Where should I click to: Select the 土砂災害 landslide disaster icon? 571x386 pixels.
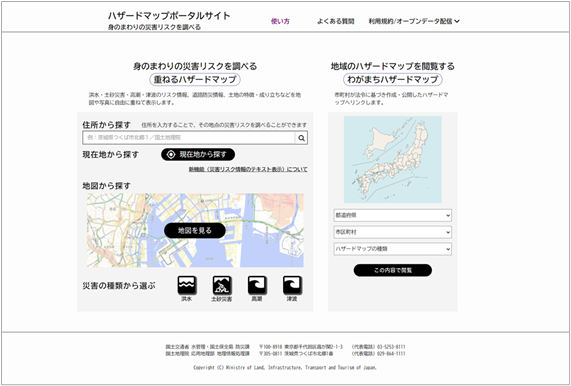[x=222, y=285]
